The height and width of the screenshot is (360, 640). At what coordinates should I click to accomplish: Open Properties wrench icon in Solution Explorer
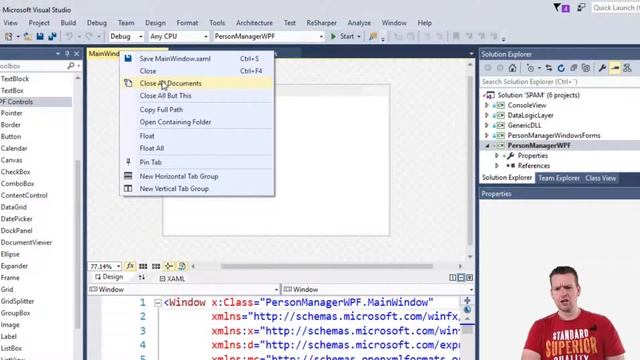point(602,68)
